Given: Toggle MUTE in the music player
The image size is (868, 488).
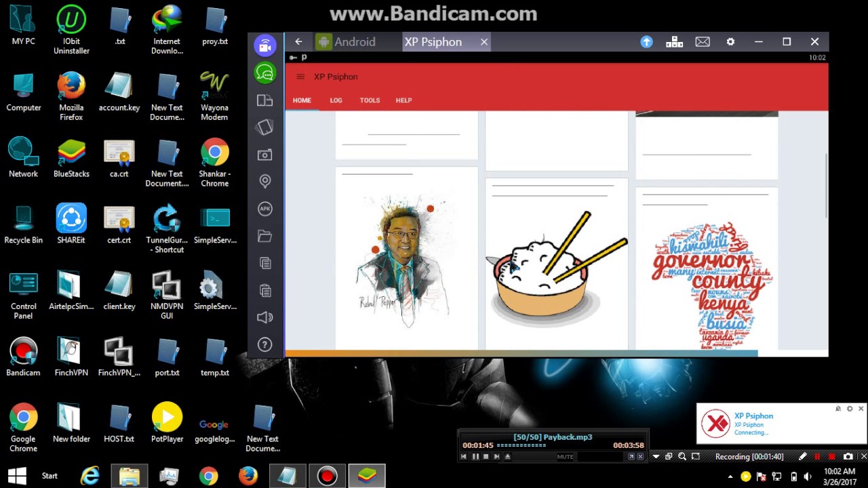Looking at the screenshot, I should 566,457.
